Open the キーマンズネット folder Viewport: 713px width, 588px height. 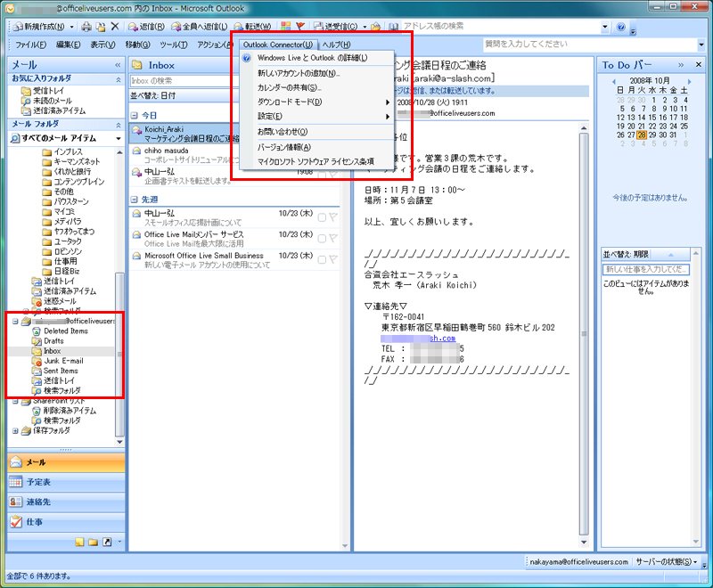(77, 161)
